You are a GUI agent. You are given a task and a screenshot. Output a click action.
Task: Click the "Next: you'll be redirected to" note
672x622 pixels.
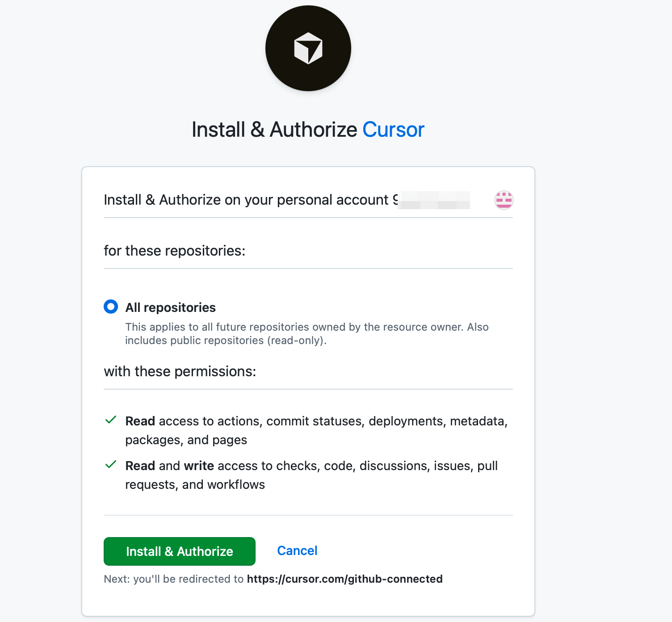click(173, 579)
